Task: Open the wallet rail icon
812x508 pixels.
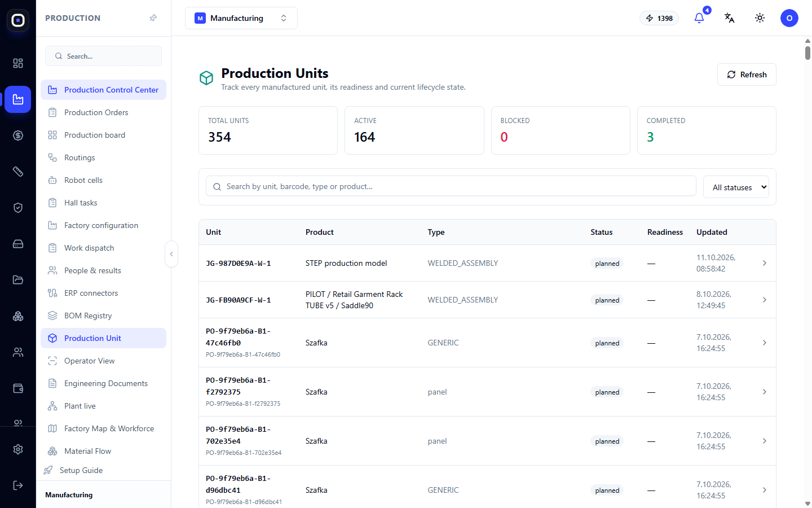Action: point(18,388)
